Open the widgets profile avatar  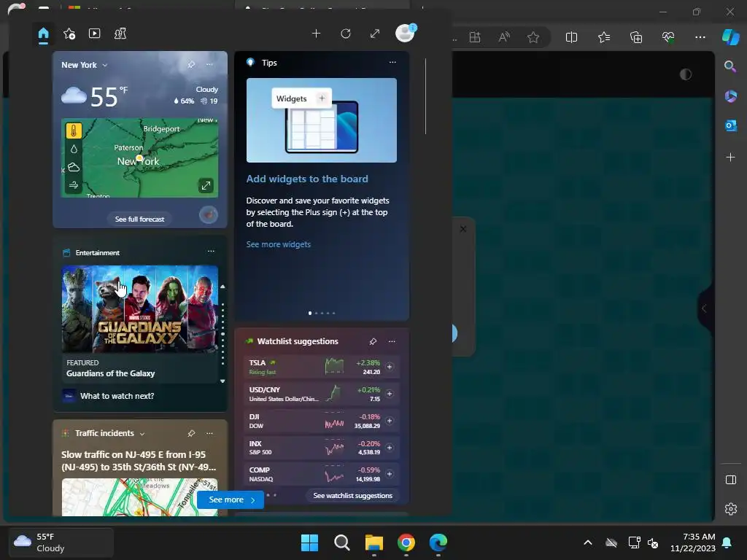click(x=405, y=34)
